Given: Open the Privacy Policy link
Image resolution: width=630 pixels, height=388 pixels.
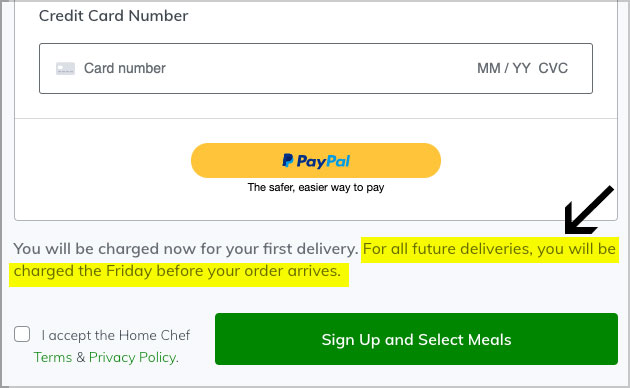Looking at the screenshot, I should tap(133, 357).
